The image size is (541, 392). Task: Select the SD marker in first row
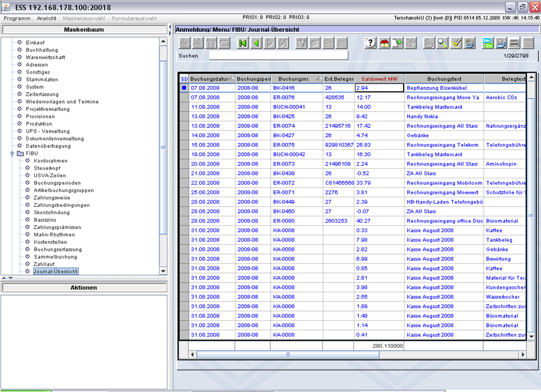pos(184,88)
